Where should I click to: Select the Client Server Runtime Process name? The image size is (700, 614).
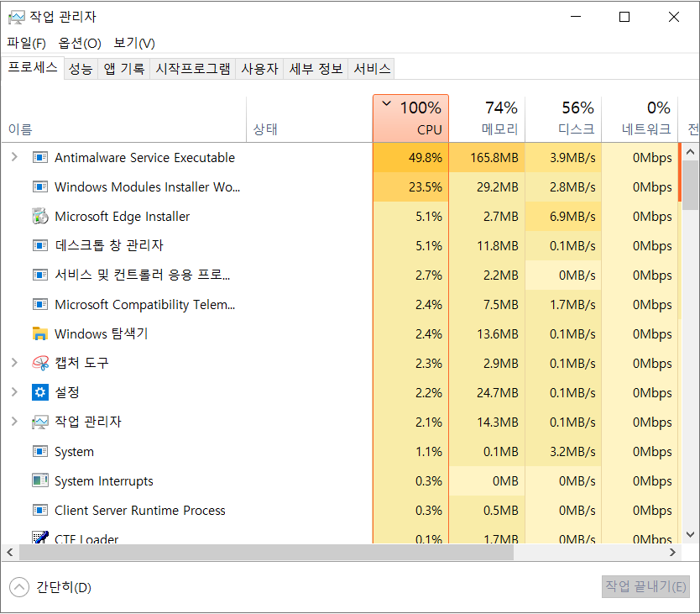click(139, 511)
